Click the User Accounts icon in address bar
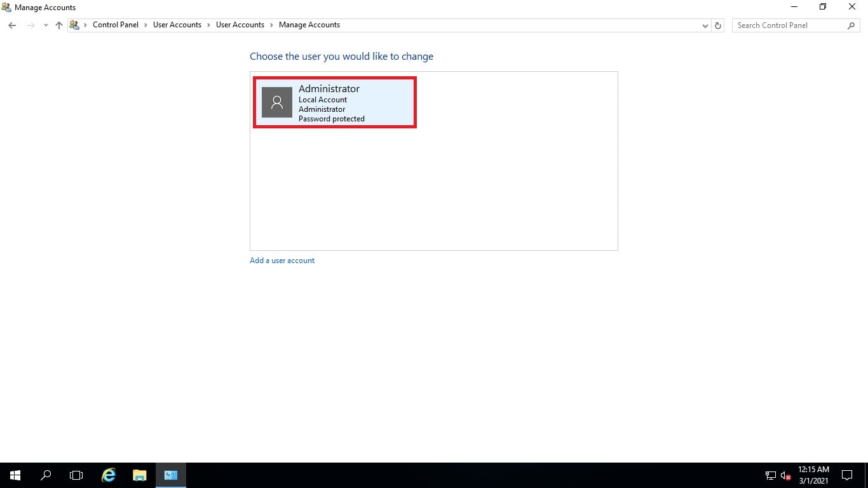 point(74,25)
